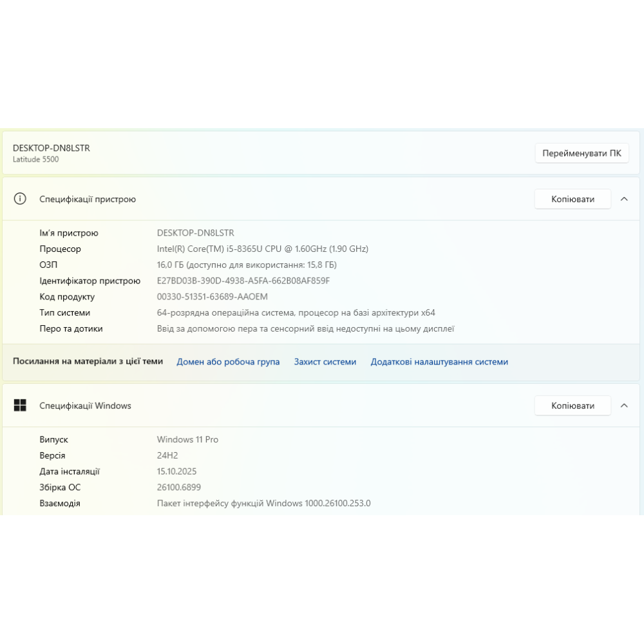Open the Домен або робоча група link
This screenshot has height=644, width=644.
click(x=228, y=362)
